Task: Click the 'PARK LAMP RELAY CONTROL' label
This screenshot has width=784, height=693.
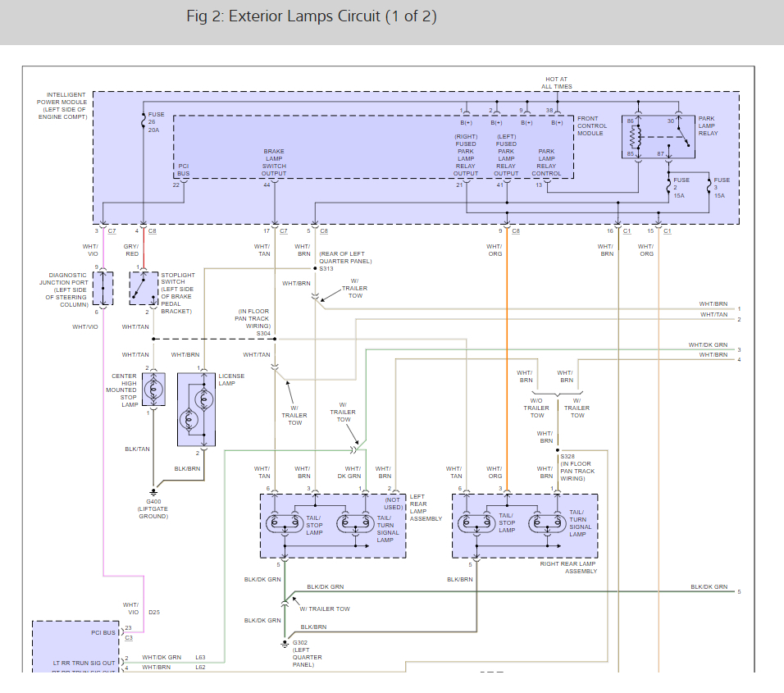Action: (546, 162)
